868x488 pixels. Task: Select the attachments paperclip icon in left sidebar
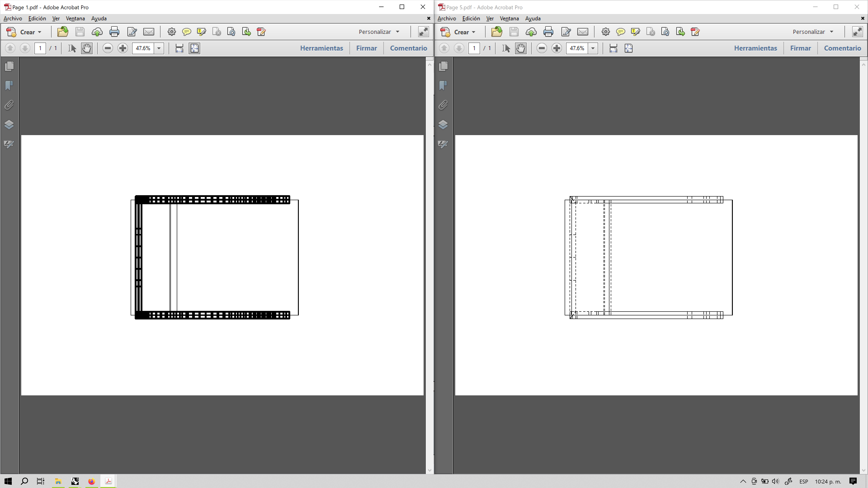(x=9, y=105)
